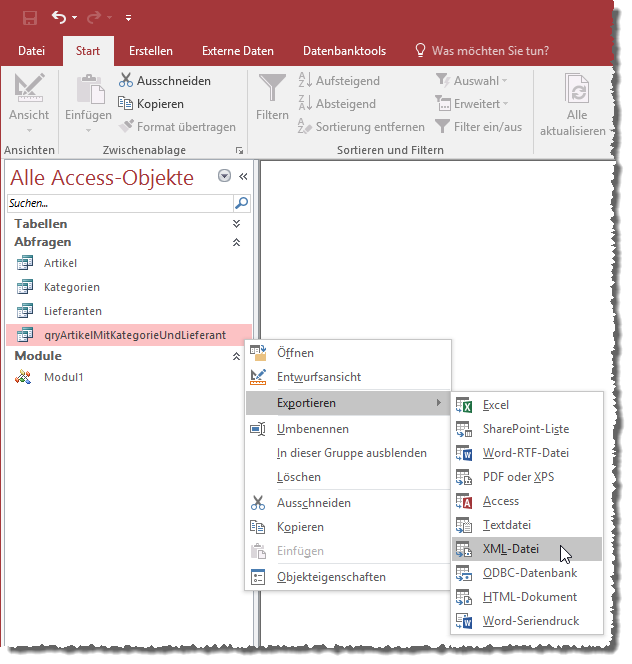This screenshot has width=632, height=664.
Task: Click the Redo arrow icon
Action: 94,17
